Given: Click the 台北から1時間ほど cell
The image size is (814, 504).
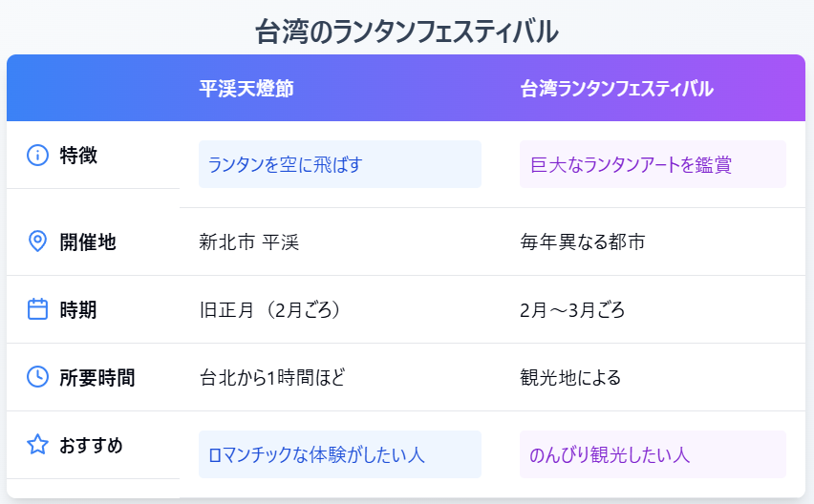Looking at the screenshot, I should click(x=271, y=377).
